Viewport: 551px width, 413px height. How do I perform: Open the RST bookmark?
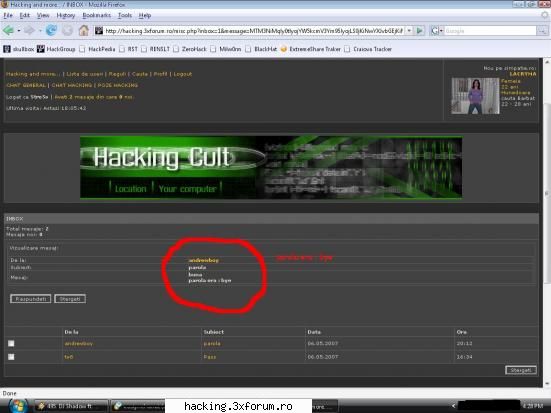[x=129, y=49]
